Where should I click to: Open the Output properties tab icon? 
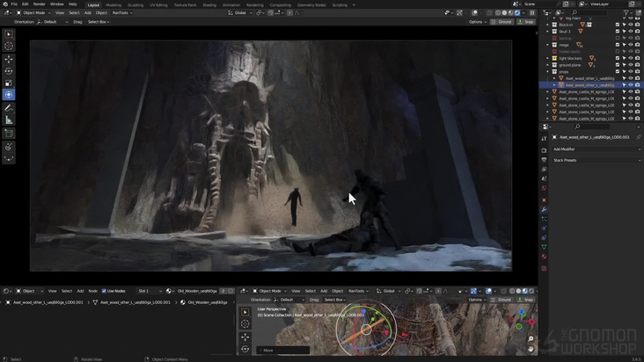(545, 160)
